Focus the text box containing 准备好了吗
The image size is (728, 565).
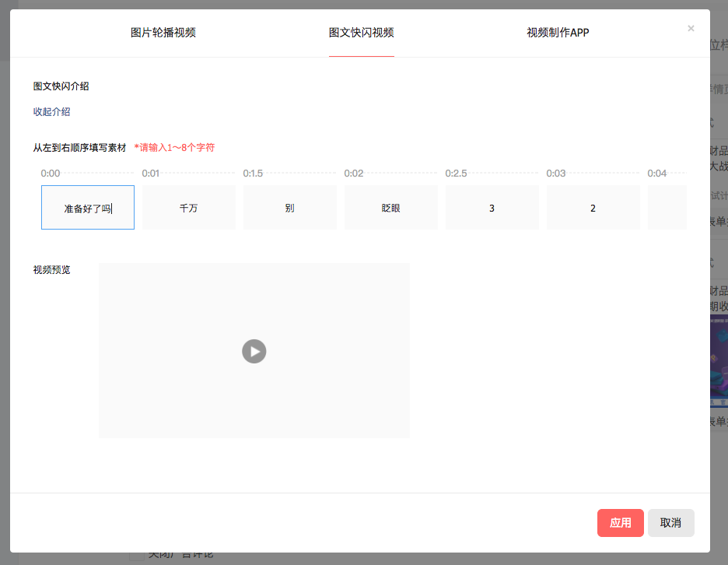click(87, 208)
